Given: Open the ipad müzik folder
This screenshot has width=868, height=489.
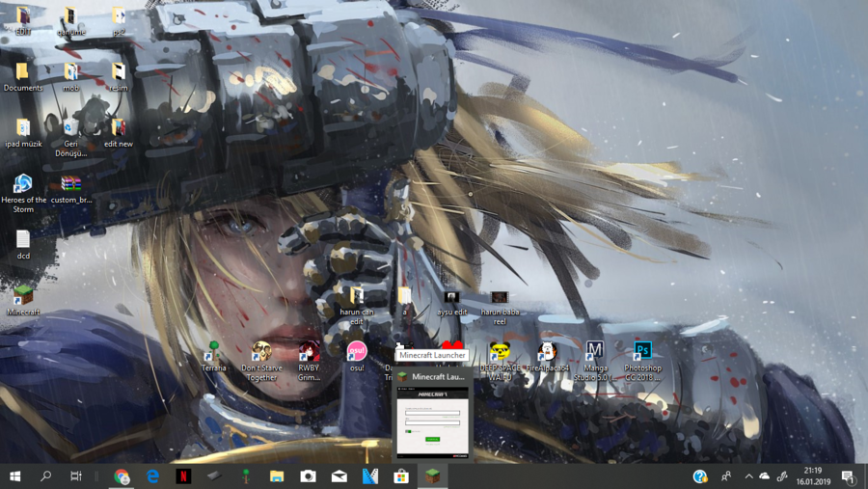Looking at the screenshot, I should [x=23, y=133].
